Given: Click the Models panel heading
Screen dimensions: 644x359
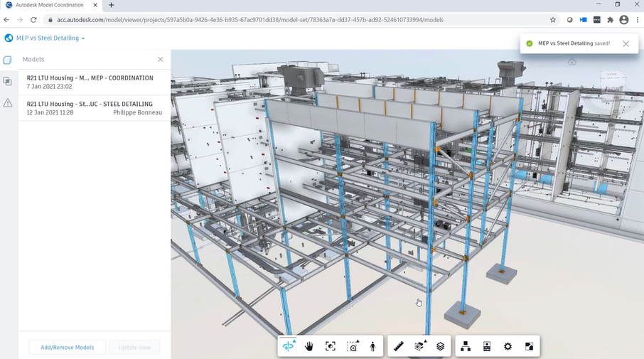Looking at the screenshot, I should (x=33, y=59).
